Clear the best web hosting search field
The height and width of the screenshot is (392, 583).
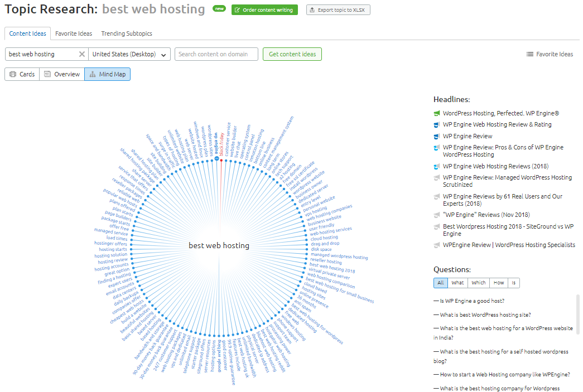coord(82,54)
